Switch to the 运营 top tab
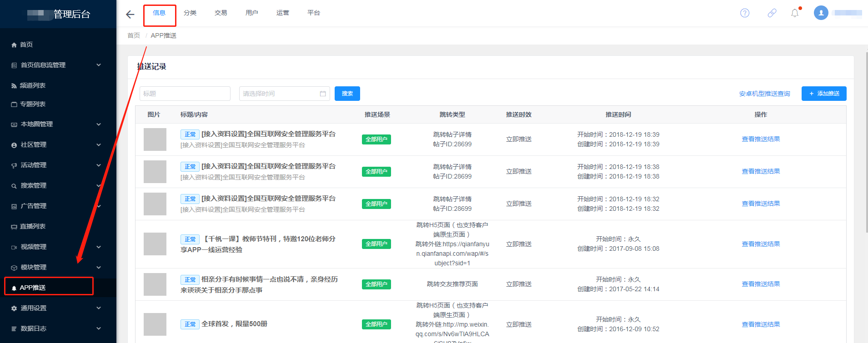The width and height of the screenshot is (868, 343). tap(283, 13)
